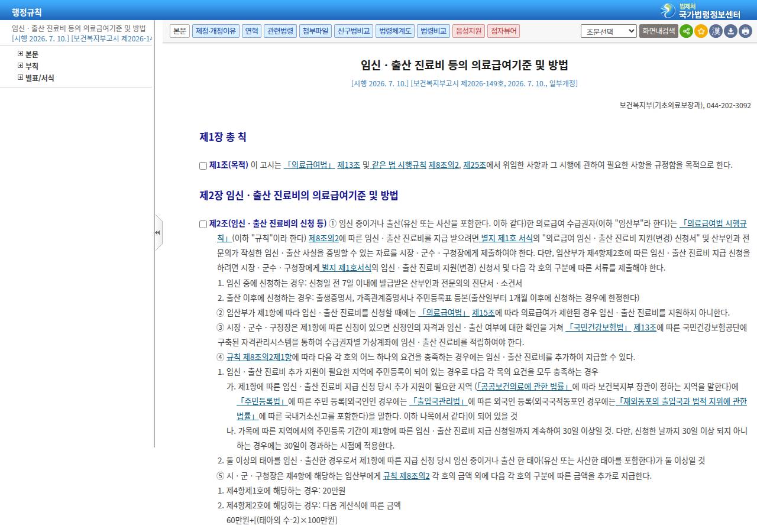Open the 법령비교 tab
The width and height of the screenshot is (757, 532).
click(x=434, y=31)
